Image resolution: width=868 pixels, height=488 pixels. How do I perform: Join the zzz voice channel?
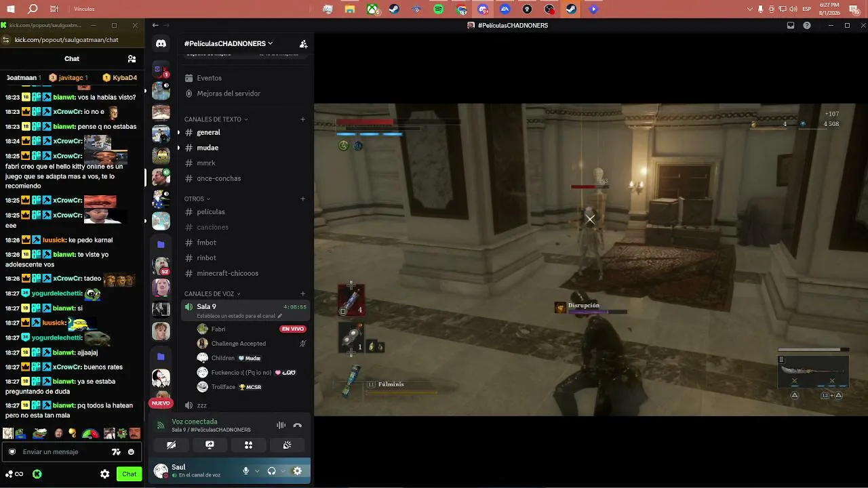245,405
